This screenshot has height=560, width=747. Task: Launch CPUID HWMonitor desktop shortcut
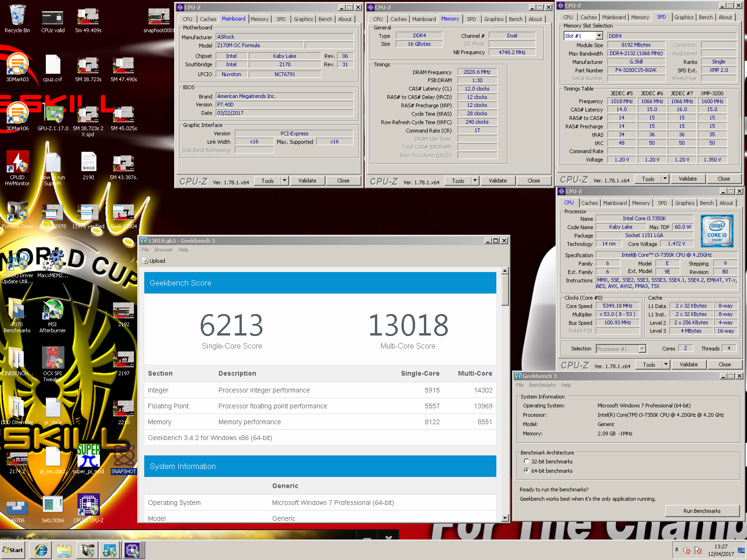tap(17, 168)
